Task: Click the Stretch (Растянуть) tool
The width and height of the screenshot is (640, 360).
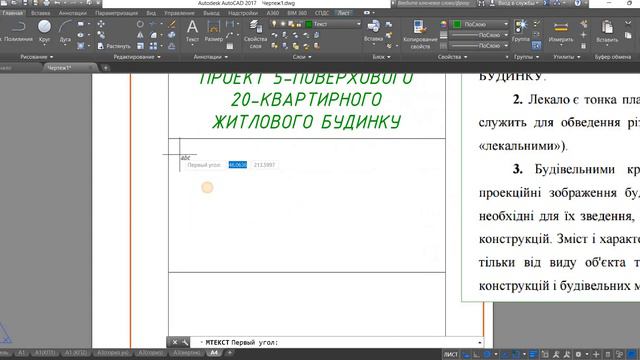Action: tap(114, 46)
